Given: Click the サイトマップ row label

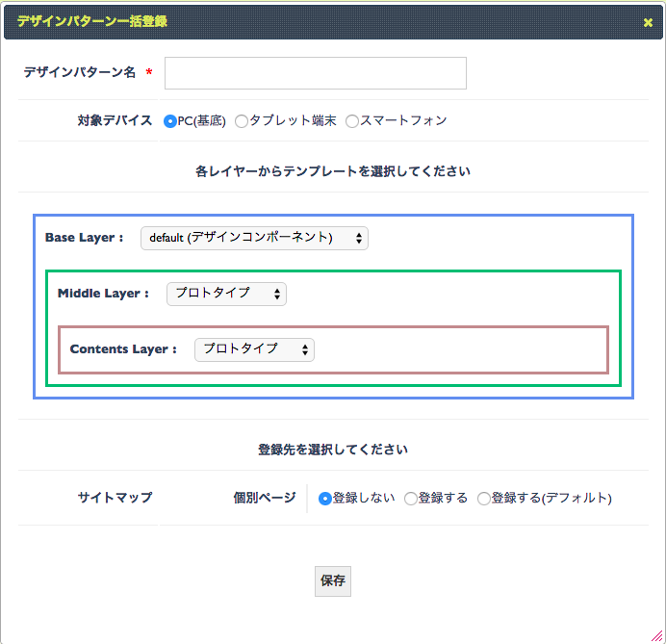Looking at the screenshot, I should pyautogui.click(x=115, y=498).
